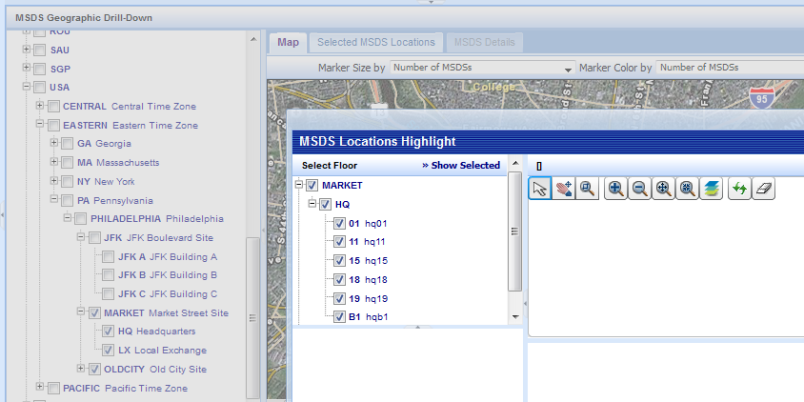Click the "MSDS Geographic Drill-Down" panel title
This screenshot has height=402, width=804.
pyautogui.click(x=84, y=18)
